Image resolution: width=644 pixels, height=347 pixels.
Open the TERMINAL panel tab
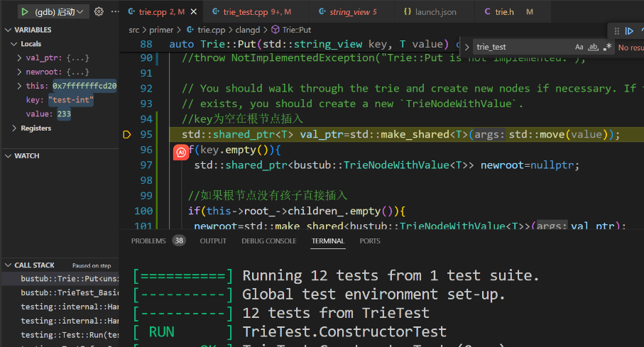tap(328, 241)
